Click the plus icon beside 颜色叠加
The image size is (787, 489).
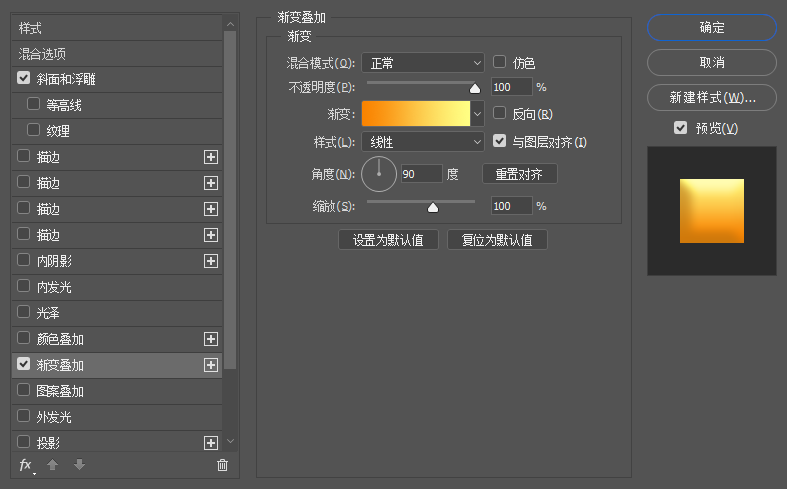point(211,339)
